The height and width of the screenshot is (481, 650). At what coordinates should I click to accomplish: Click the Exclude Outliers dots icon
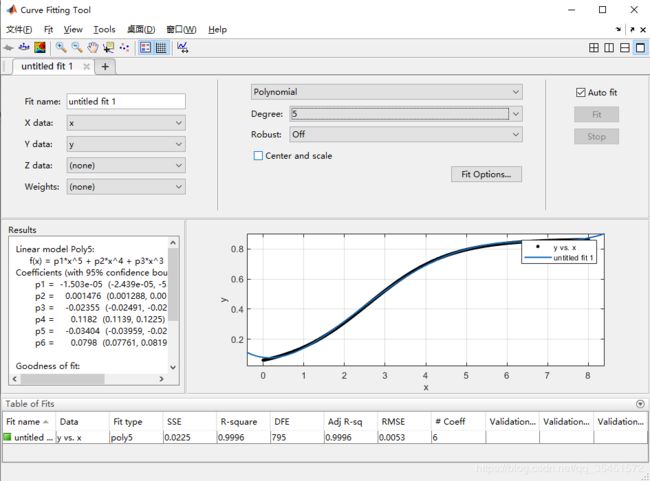click(x=124, y=48)
